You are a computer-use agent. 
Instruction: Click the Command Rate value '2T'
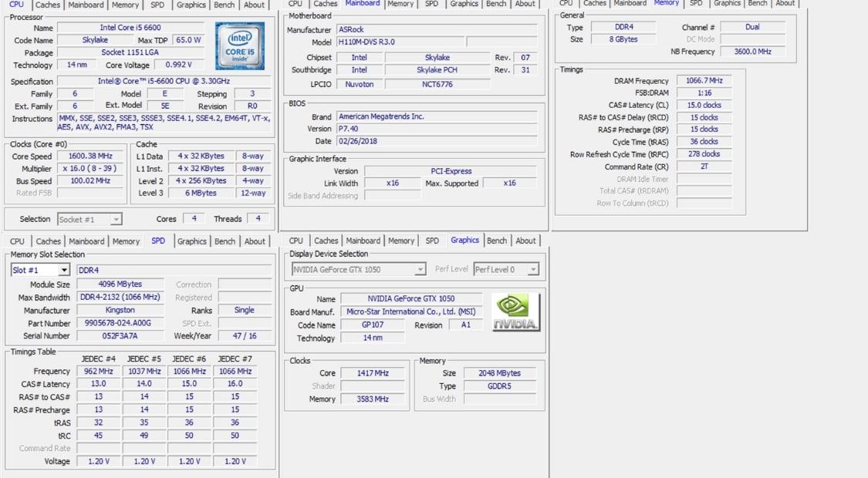point(704,166)
